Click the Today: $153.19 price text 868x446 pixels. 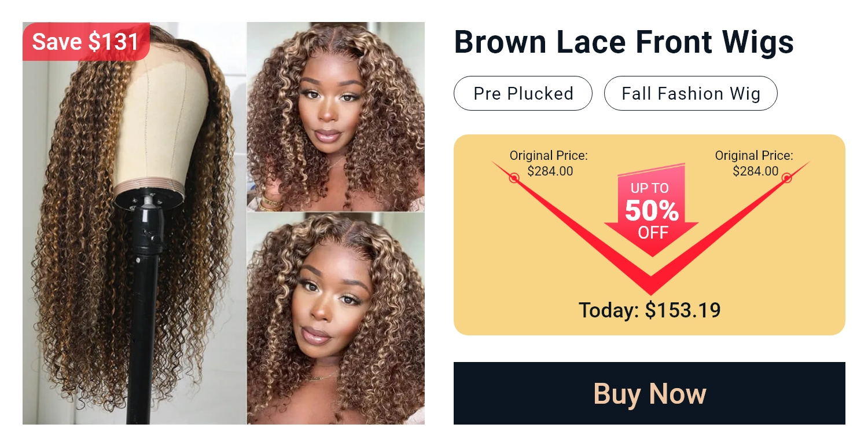click(x=650, y=310)
